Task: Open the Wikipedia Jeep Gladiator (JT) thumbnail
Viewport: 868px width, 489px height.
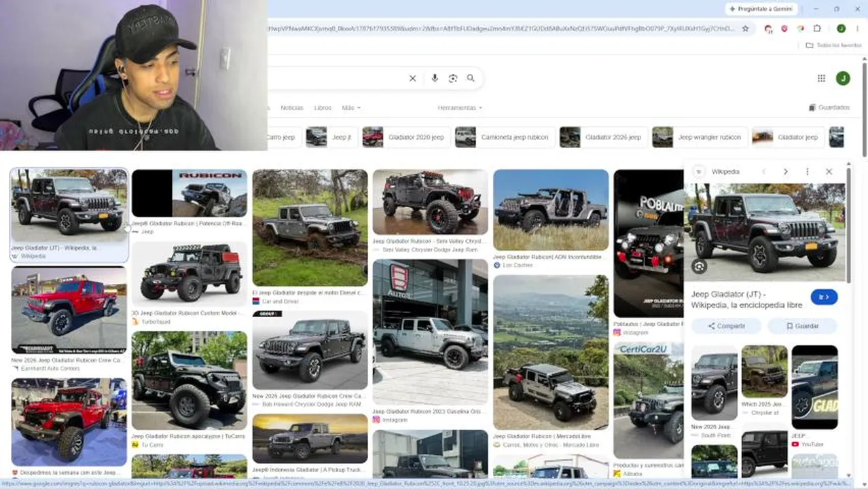Action: point(69,206)
